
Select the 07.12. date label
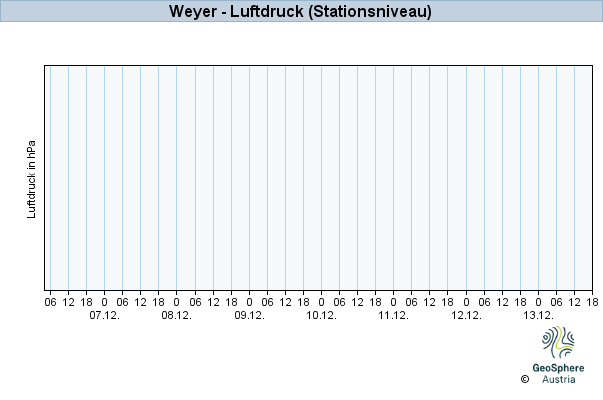point(104,315)
